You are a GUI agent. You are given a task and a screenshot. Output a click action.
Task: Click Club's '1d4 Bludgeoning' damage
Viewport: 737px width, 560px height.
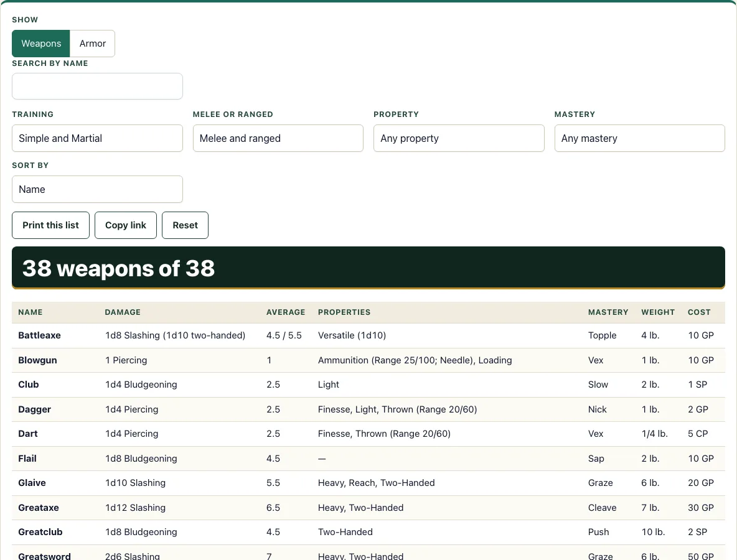tap(141, 385)
